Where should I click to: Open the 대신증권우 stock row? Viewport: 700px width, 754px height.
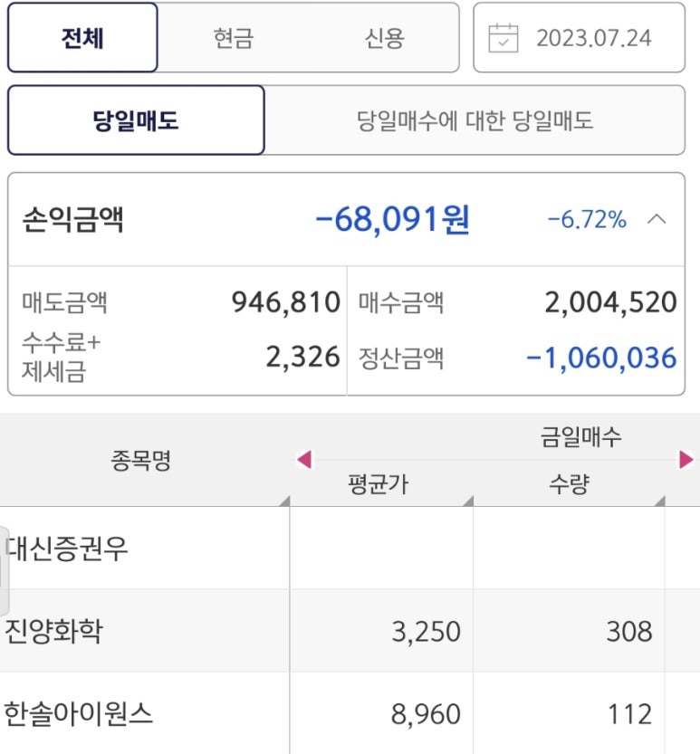tap(68, 548)
